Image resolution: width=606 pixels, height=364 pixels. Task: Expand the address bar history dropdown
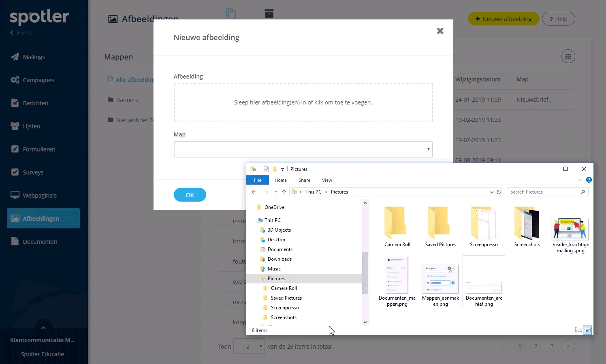tap(491, 192)
